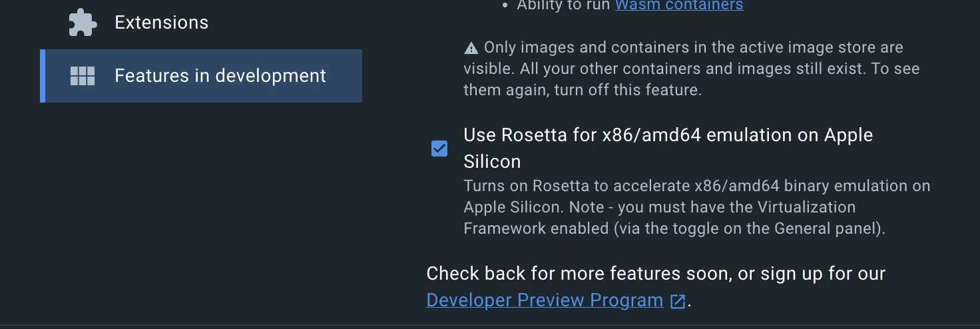This screenshot has height=329, width=980.
Task: Click the "Use Rosetta for x86/amd64 emulation" label
Action: click(668, 135)
